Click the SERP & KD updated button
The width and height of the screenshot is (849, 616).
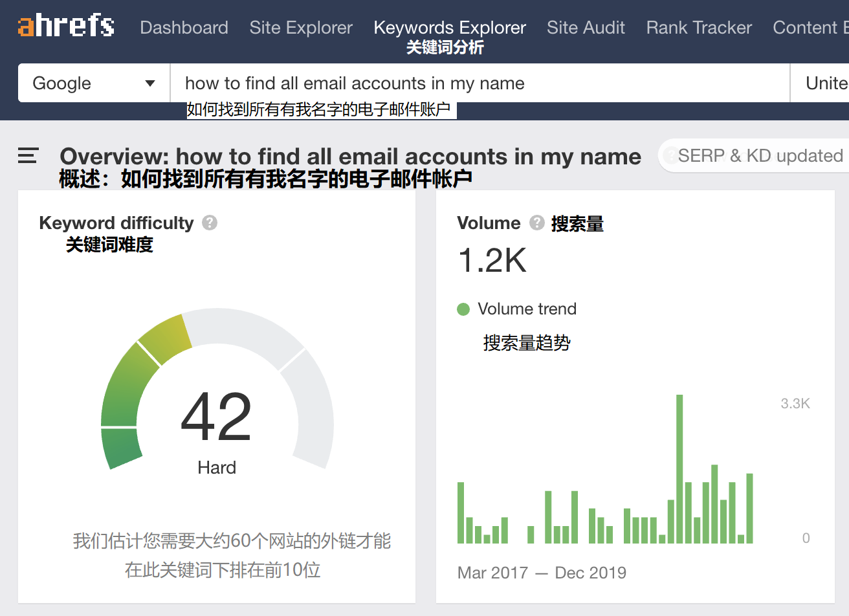[x=754, y=156]
